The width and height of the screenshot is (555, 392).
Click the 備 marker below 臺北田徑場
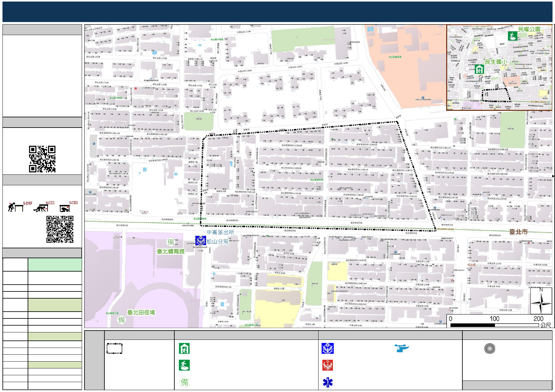122,320
